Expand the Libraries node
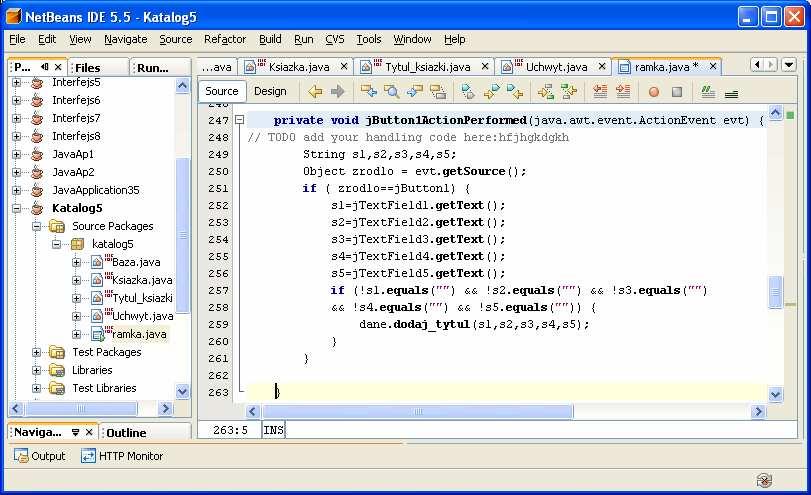This screenshot has width=811, height=495. point(36,370)
